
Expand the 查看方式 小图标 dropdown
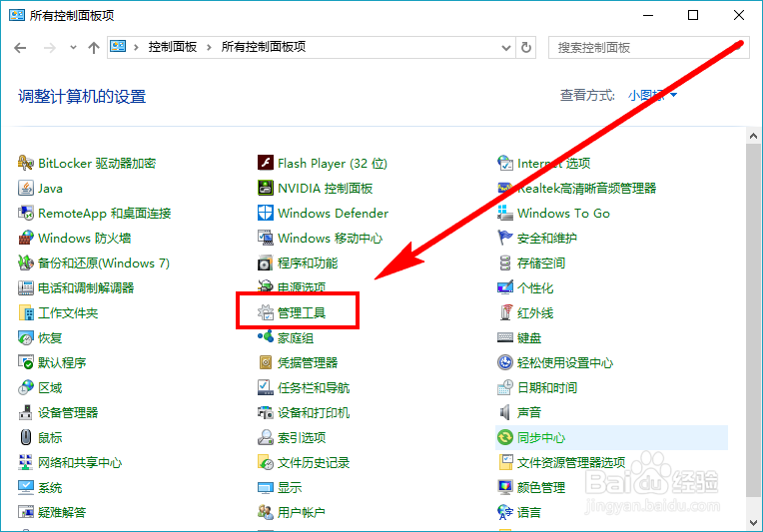click(x=652, y=95)
